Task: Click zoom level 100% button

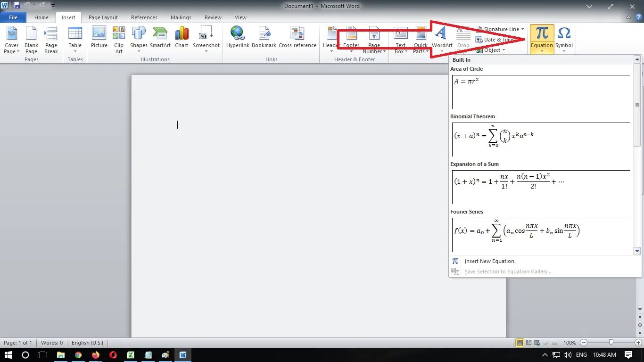Action: tap(570, 343)
